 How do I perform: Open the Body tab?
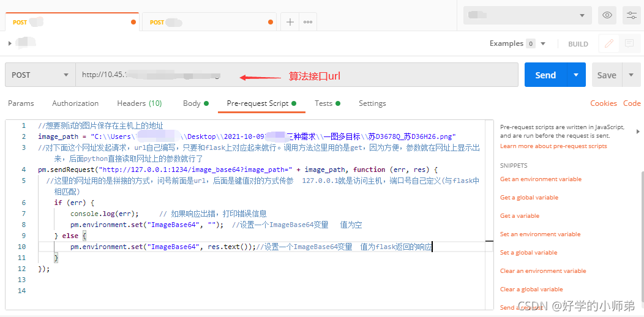195,103
